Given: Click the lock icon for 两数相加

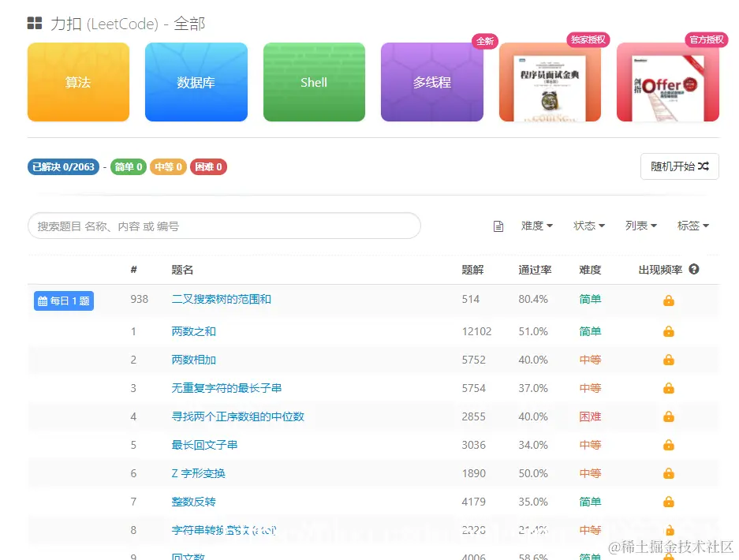Looking at the screenshot, I should 668,360.
